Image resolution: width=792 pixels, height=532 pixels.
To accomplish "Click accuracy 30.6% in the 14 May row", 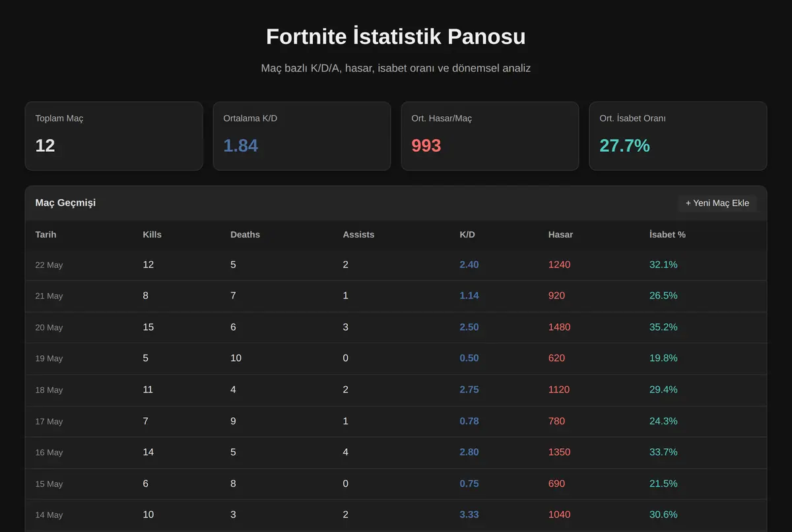I will (x=663, y=515).
